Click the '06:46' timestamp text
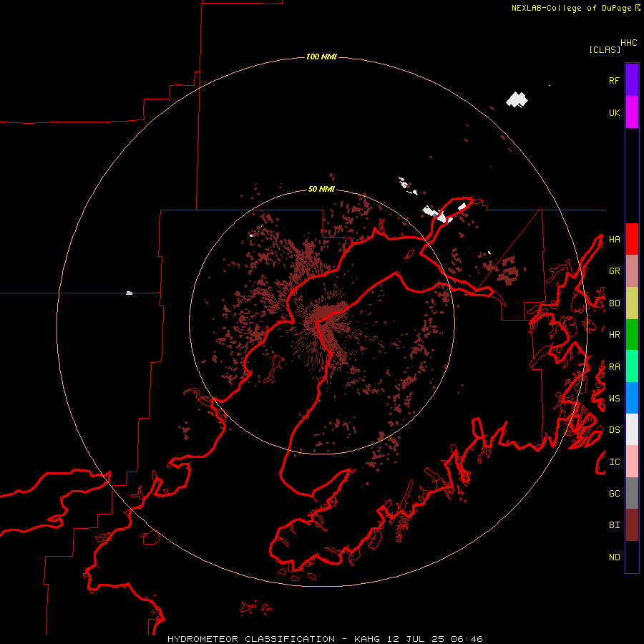Screen dimensions: 644x644 (467, 639)
